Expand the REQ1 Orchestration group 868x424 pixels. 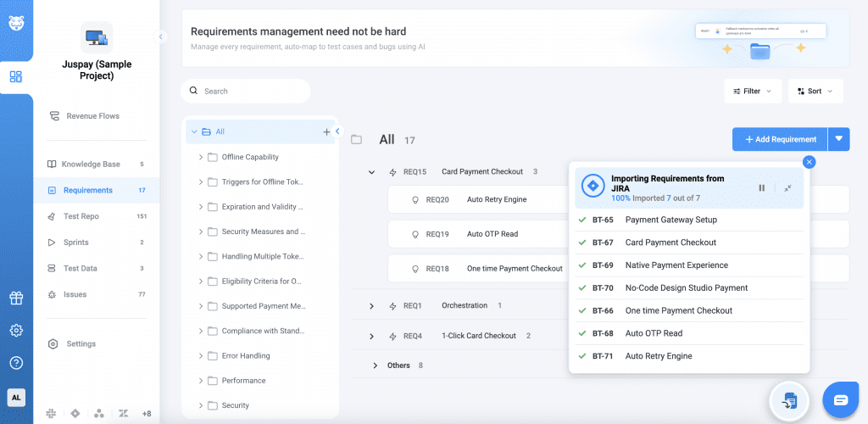(x=371, y=305)
